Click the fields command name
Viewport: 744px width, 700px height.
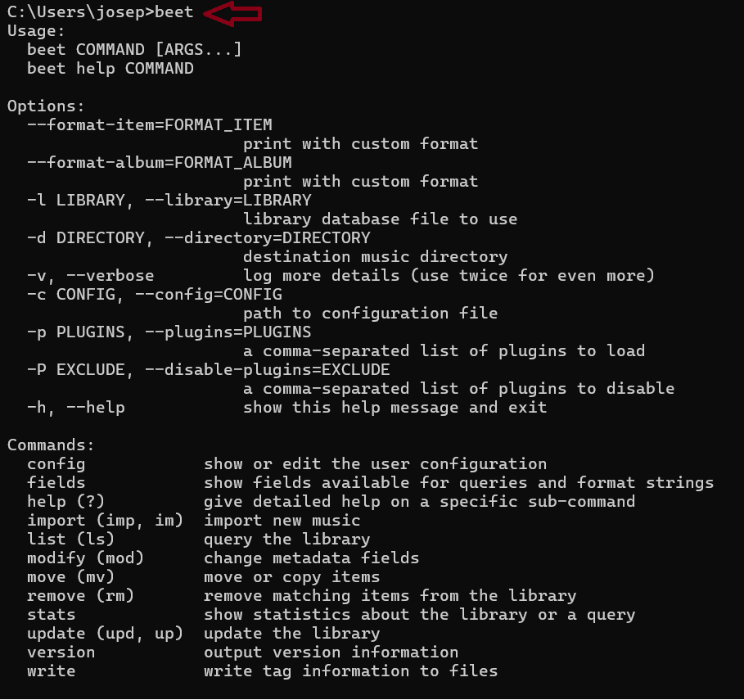pyautogui.click(x=56, y=483)
